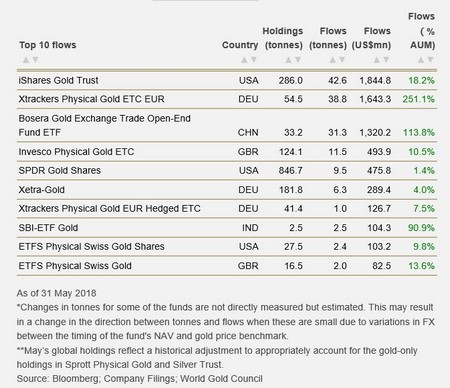Sort Holdings (tonnes) descending arrow

298,60
